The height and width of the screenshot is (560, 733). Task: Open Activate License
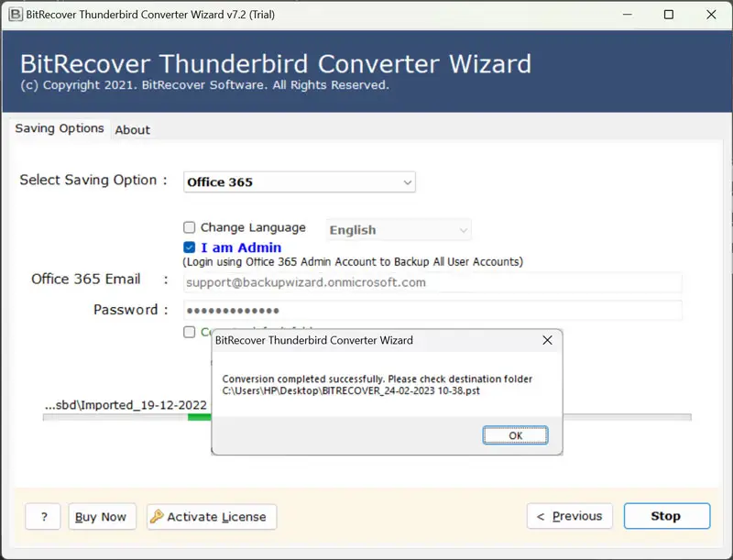212,517
